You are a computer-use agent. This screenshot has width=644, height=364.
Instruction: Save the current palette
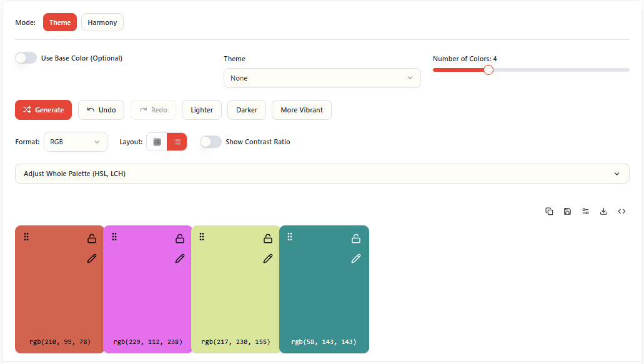tap(567, 211)
